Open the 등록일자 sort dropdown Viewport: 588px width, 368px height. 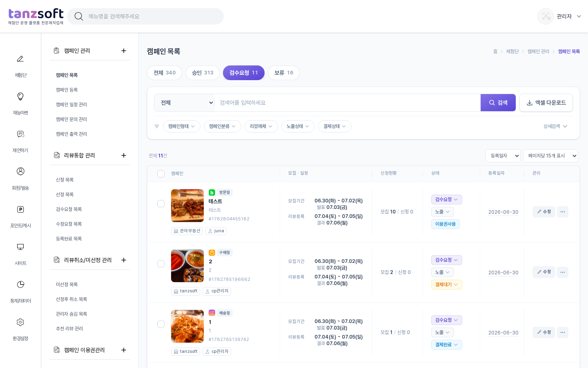[x=503, y=156]
